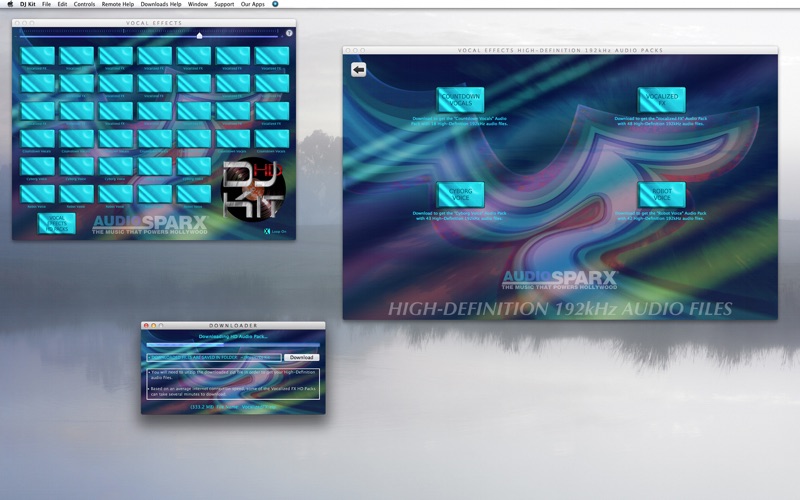800x500 pixels.
Task: Trigger the third Cyborg Voice pad
Action: (115, 166)
